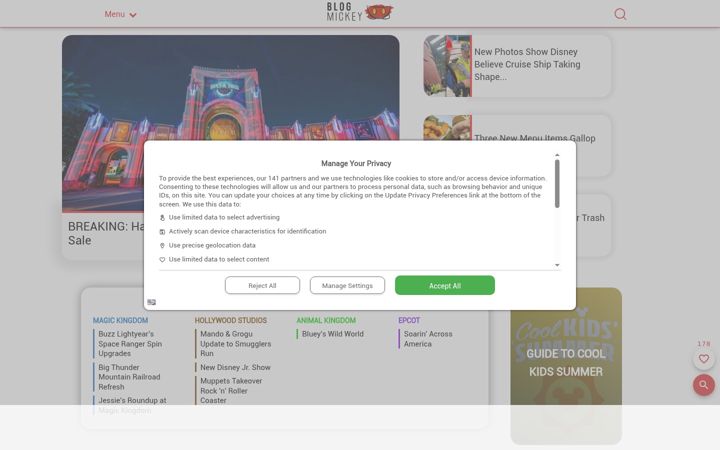
Task: Open the food thumbnail for menu items article
Action: pyautogui.click(x=448, y=128)
